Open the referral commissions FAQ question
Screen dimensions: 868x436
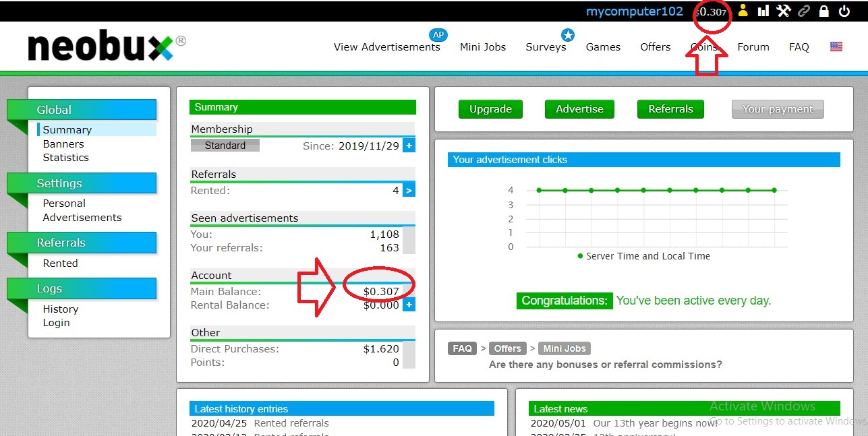605,365
